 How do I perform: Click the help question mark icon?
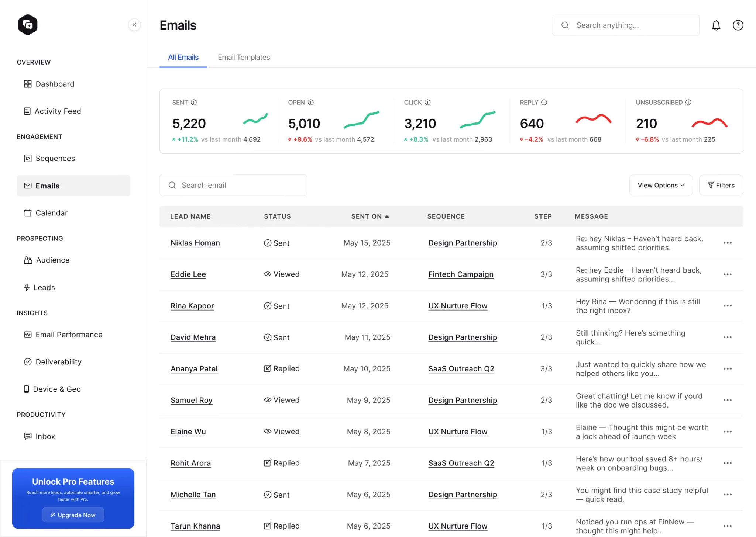(x=738, y=25)
